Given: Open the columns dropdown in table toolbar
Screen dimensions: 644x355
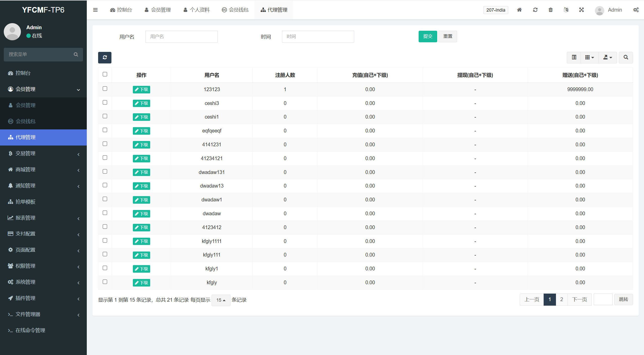Looking at the screenshot, I should pyautogui.click(x=589, y=57).
